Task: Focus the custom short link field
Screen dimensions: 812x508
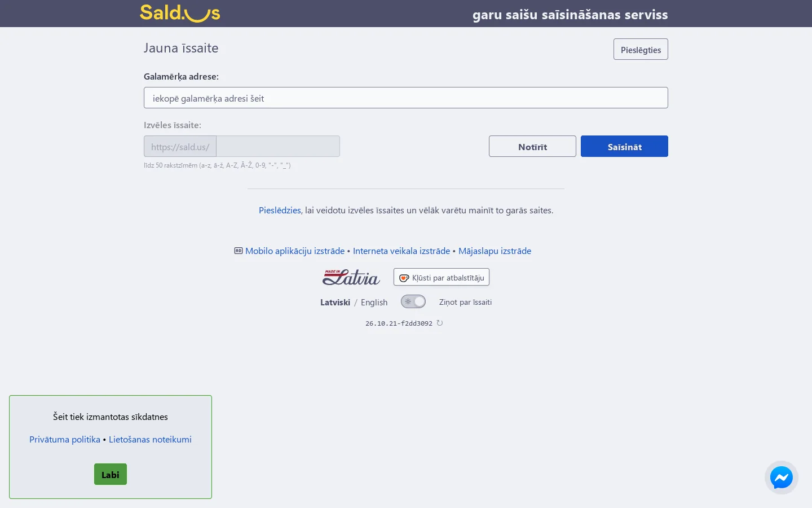Action: click(278, 146)
